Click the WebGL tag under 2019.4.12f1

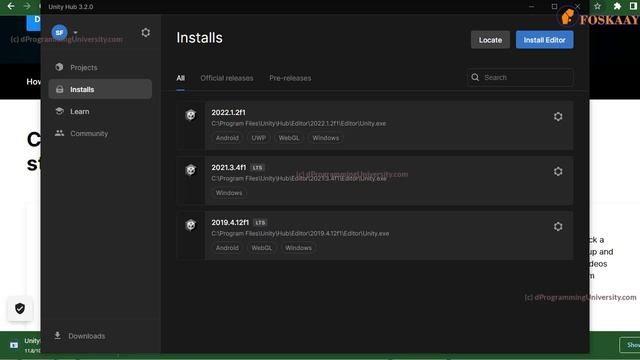262,248
